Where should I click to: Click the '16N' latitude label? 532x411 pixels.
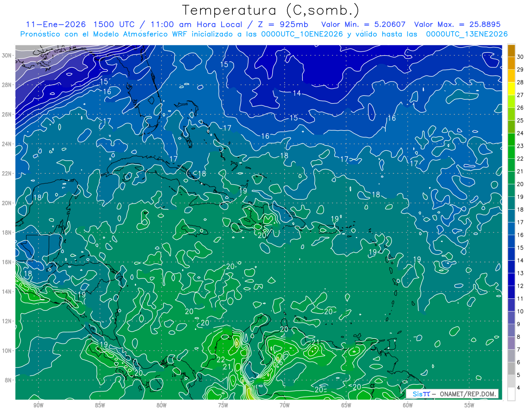pyautogui.click(x=8, y=262)
